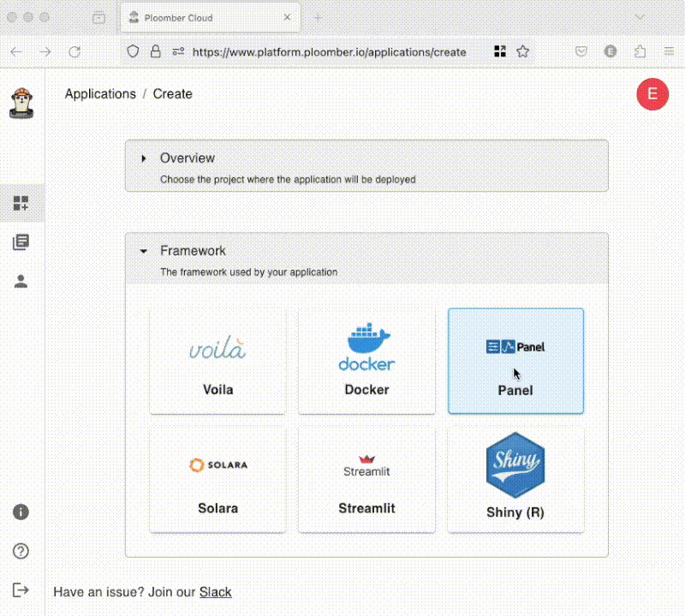Viewport: 685px width, 616px height.
Task: Collapse the Framework section
Action: point(143,252)
